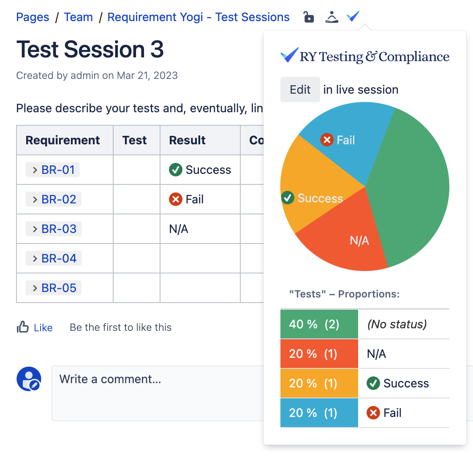Click the Like text link

point(42,327)
